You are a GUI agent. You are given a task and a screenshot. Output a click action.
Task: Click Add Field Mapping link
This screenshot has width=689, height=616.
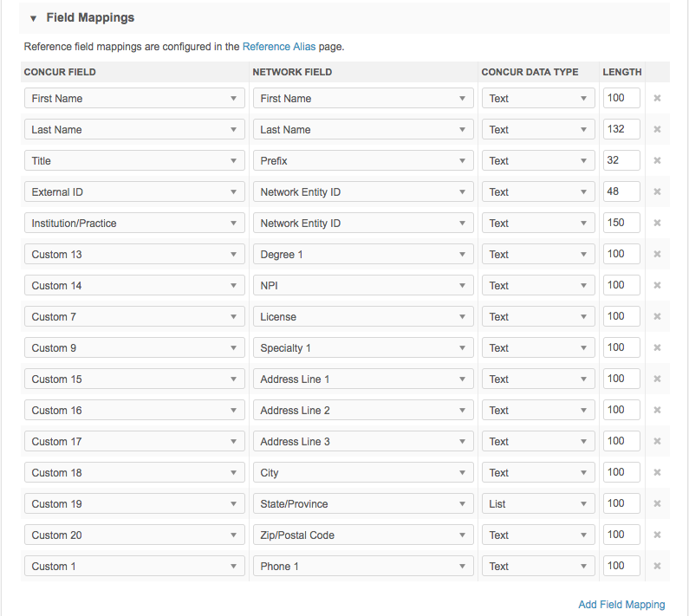click(621, 605)
